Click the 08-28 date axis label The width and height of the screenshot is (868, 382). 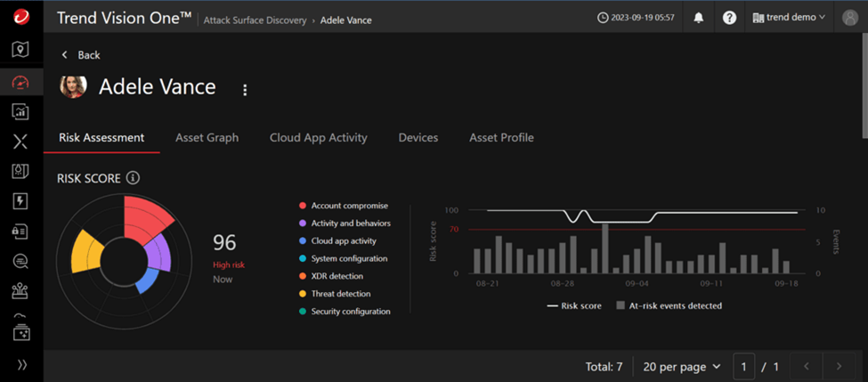tap(562, 283)
